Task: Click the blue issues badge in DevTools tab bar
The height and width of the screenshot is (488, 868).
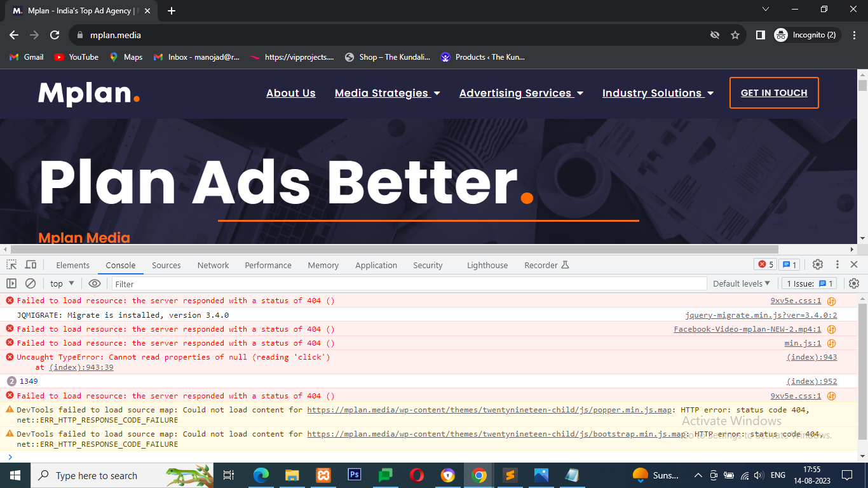Action: pyautogui.click(x=789, y=264)
